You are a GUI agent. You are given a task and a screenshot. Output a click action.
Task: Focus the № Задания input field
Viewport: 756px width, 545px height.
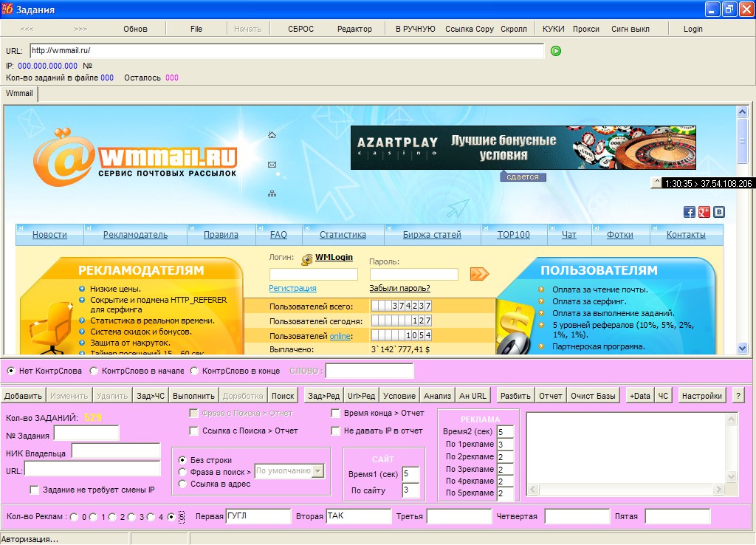[x=86, y=433]
